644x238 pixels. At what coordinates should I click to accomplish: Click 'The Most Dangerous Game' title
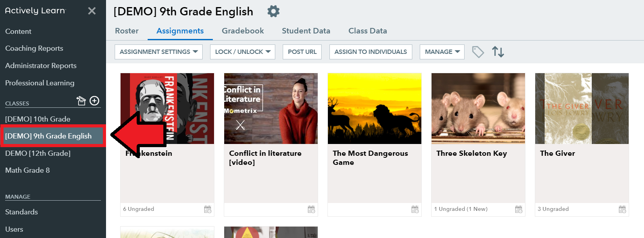pos(370,158)
